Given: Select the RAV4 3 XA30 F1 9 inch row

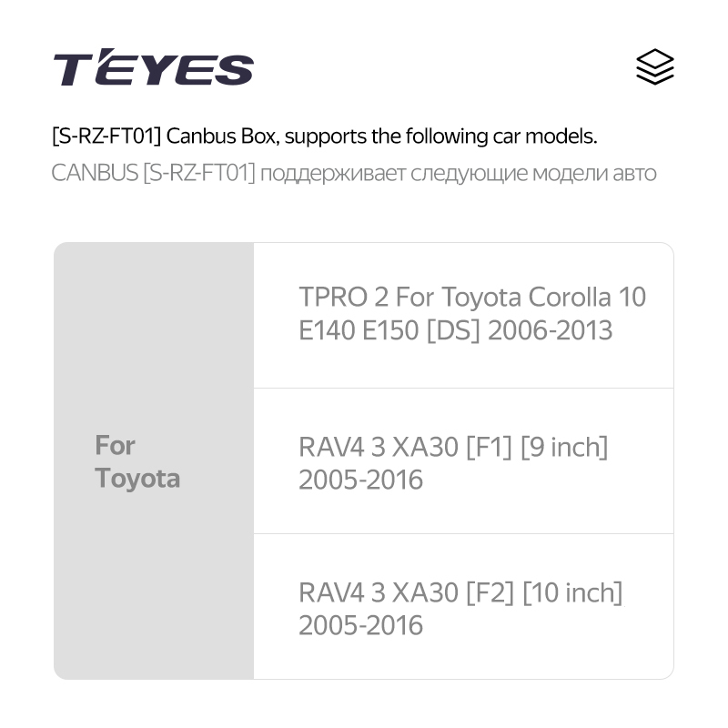Looking at the screenshot, I should tap(463, 461).
